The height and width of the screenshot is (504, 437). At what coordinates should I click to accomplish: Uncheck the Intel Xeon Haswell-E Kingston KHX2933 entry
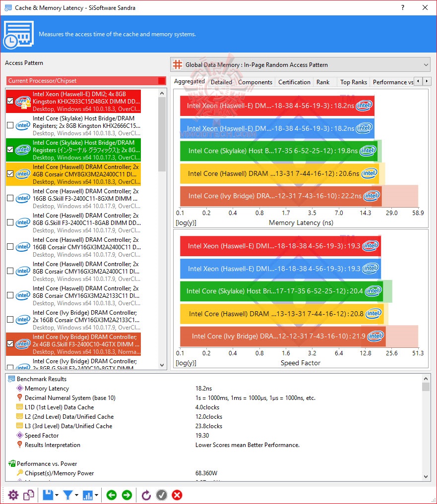tap(10, 101)
